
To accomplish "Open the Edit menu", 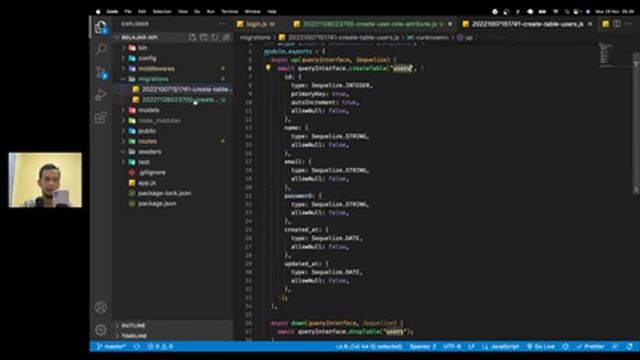I will [142, 11].
